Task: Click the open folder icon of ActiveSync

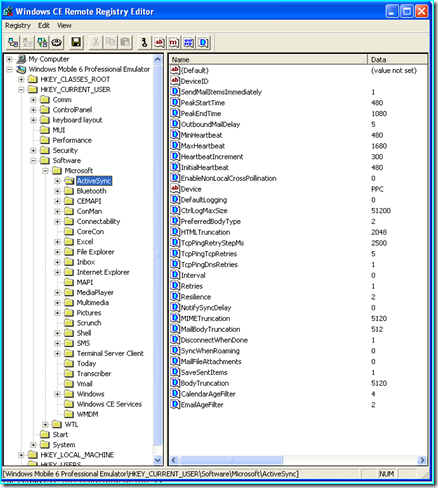Action: (x=69, y=181)
